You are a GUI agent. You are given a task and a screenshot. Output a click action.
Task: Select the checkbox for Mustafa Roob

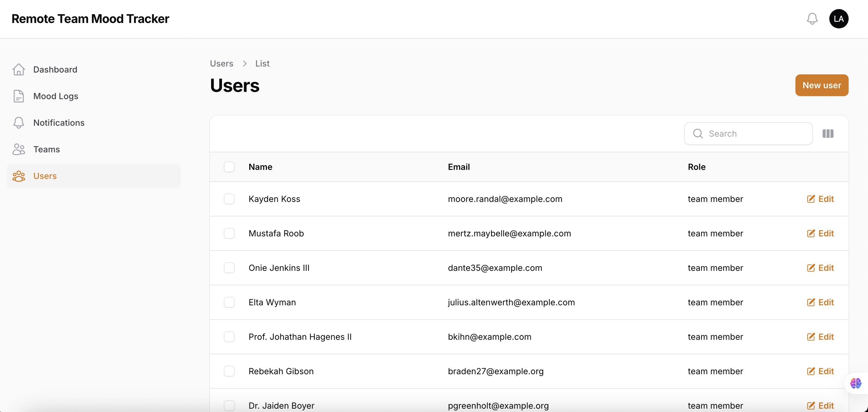[229, 233]
